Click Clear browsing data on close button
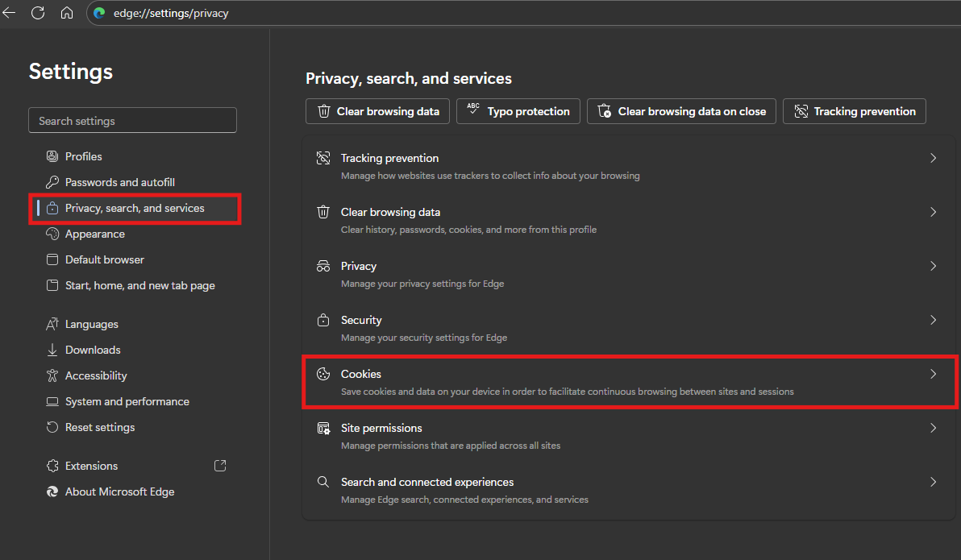This screenshot has height=560, width=961. coord(681,111)
